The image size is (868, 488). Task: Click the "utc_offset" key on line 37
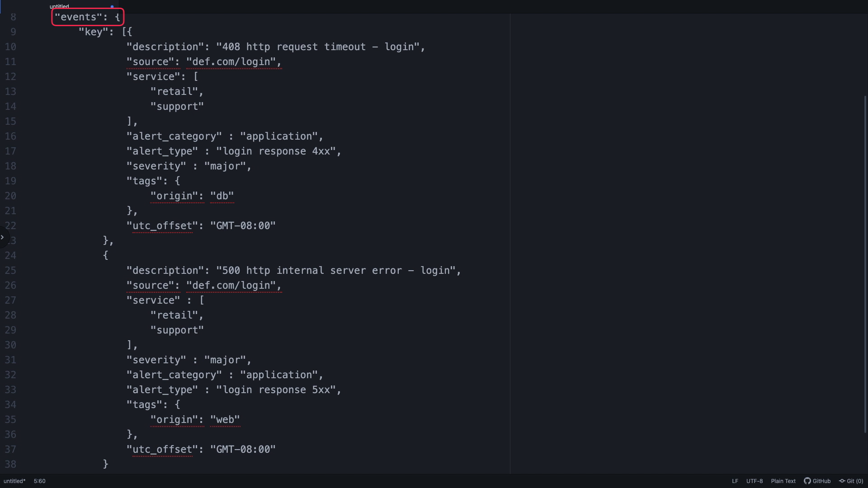point(162,450)
